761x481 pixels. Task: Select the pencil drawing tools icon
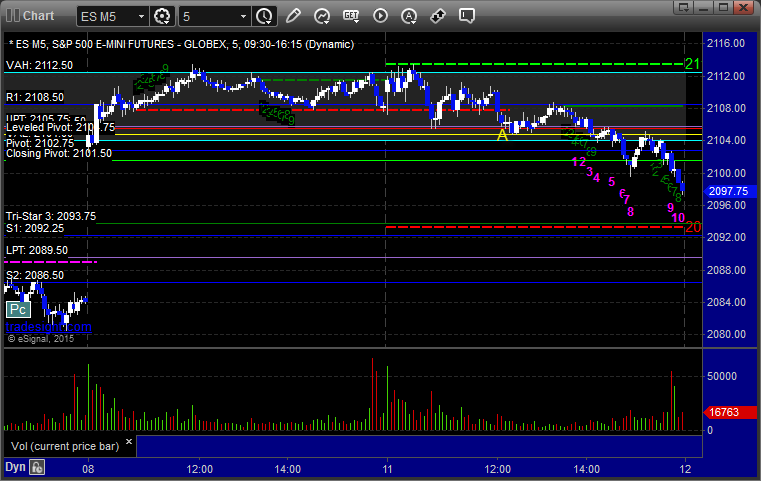point(293,16)
